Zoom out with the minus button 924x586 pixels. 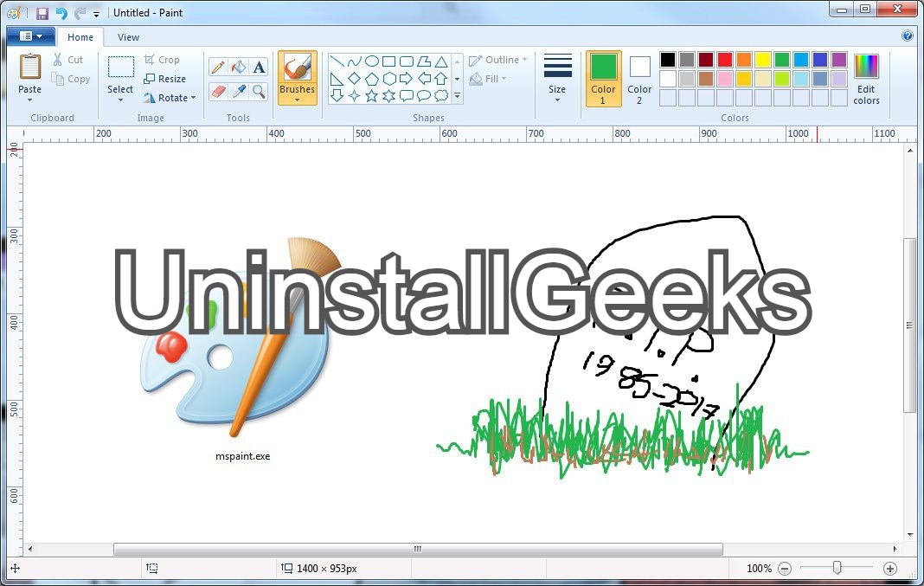click(x=785, y=569)
